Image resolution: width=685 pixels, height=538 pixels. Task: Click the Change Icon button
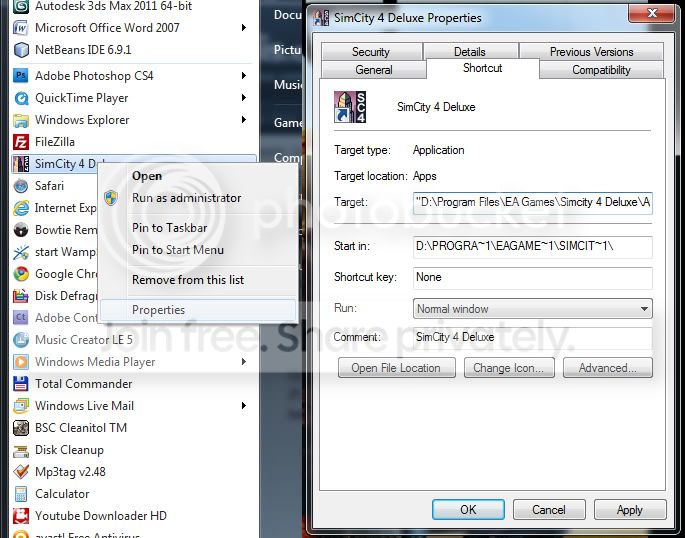(509, 368)
